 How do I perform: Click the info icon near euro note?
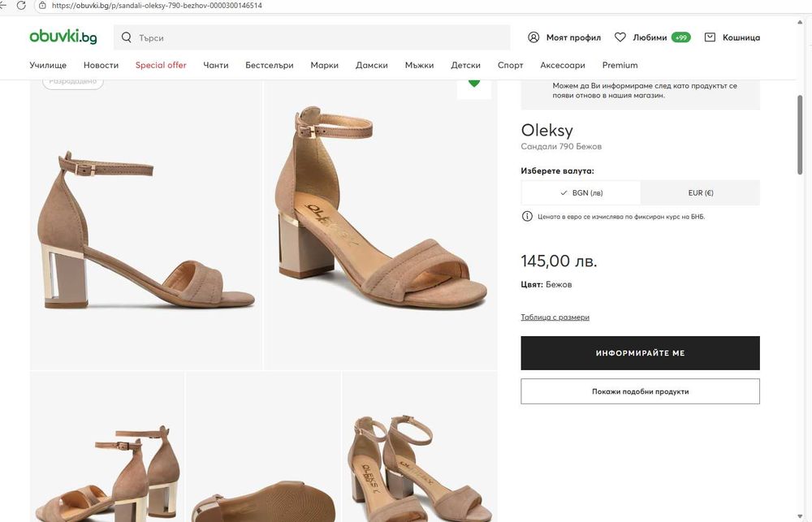527,217
